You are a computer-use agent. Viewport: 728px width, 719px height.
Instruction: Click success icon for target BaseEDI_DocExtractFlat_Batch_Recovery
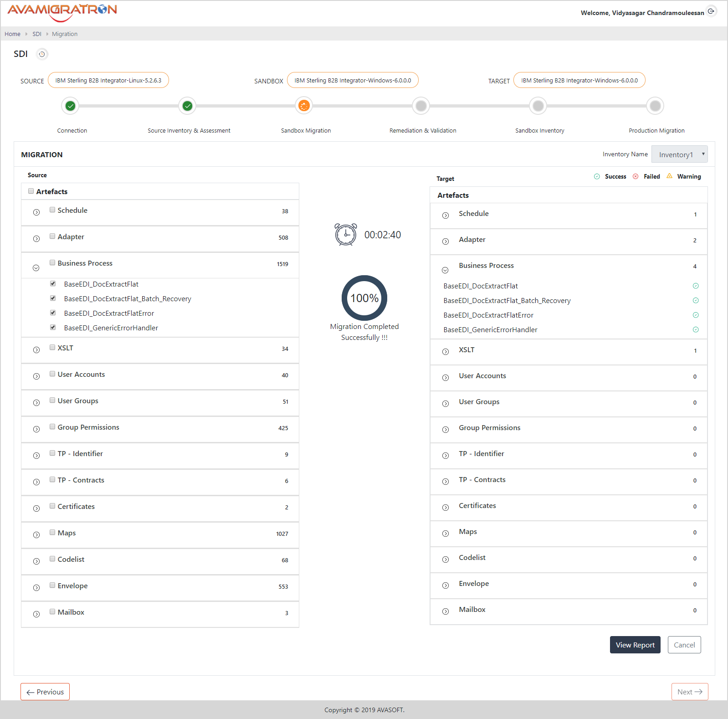click(696, 301)
